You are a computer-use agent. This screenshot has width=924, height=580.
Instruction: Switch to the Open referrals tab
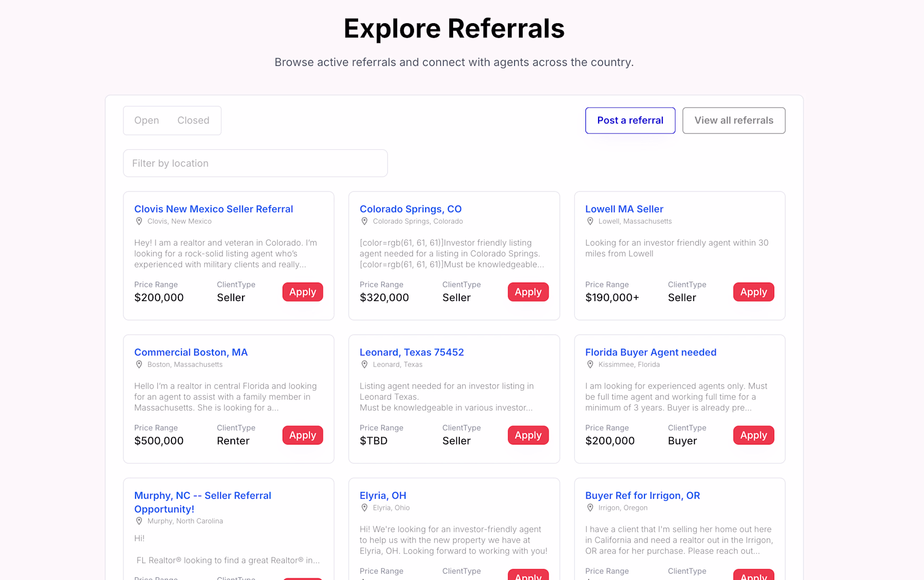(147, 120)
